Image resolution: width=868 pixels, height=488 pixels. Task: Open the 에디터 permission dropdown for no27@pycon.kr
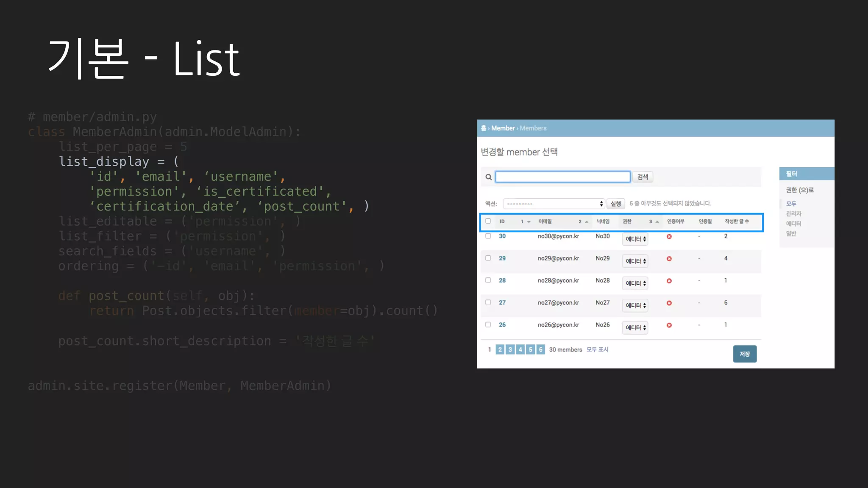[635, 305]
